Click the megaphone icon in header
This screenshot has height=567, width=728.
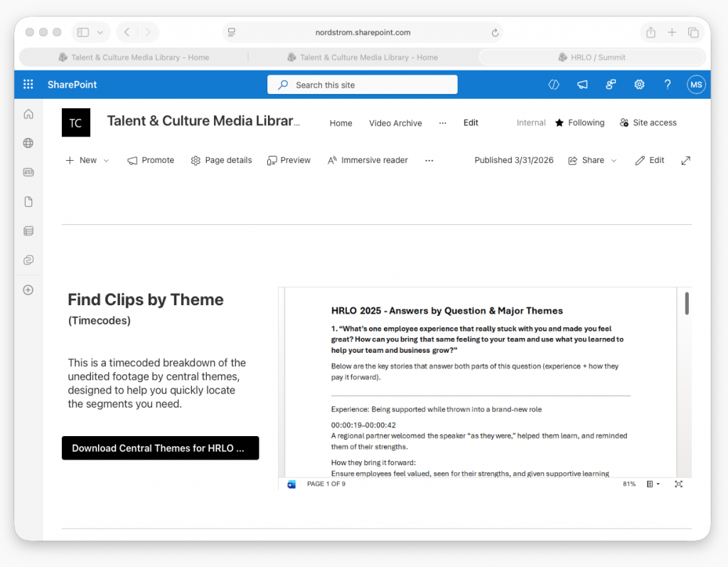[582, 85]
